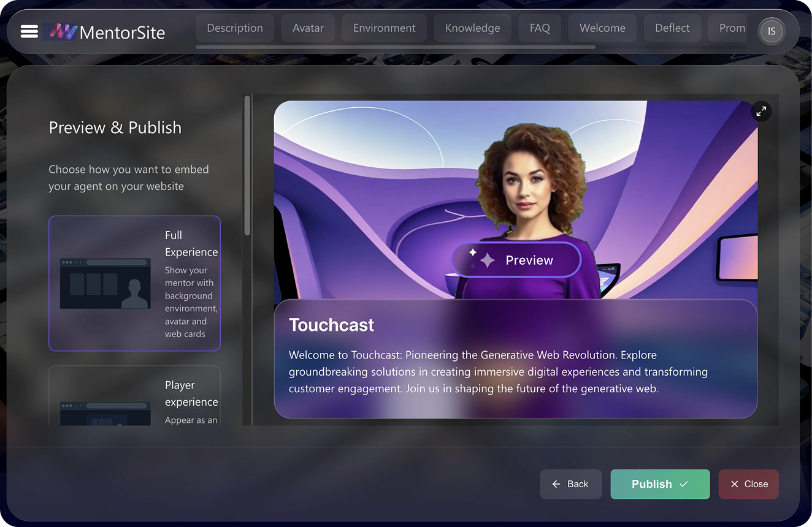Switch to the Description tab
The width and height of the screenshot is (812, 527).
[x=235, y=28]
